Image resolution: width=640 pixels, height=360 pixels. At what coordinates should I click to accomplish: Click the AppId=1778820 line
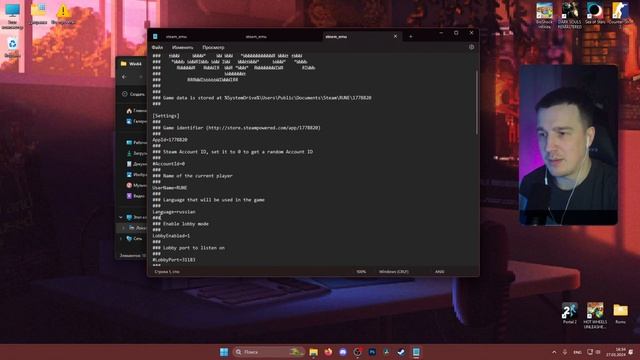point(170,140)
